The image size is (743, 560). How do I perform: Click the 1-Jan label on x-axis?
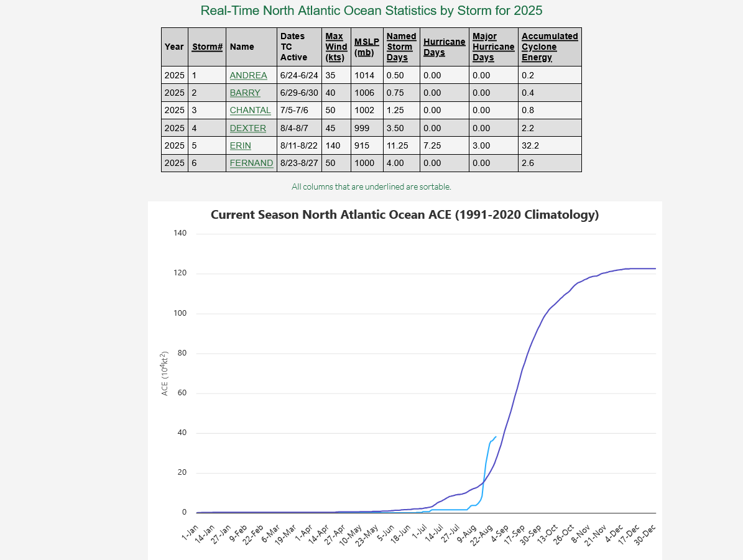(x=191, y=533)
